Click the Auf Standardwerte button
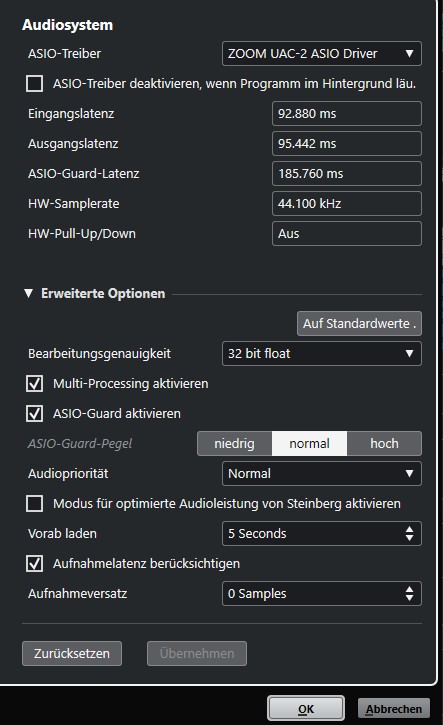This screenshot has height=725, width=443. click(359, 324)
